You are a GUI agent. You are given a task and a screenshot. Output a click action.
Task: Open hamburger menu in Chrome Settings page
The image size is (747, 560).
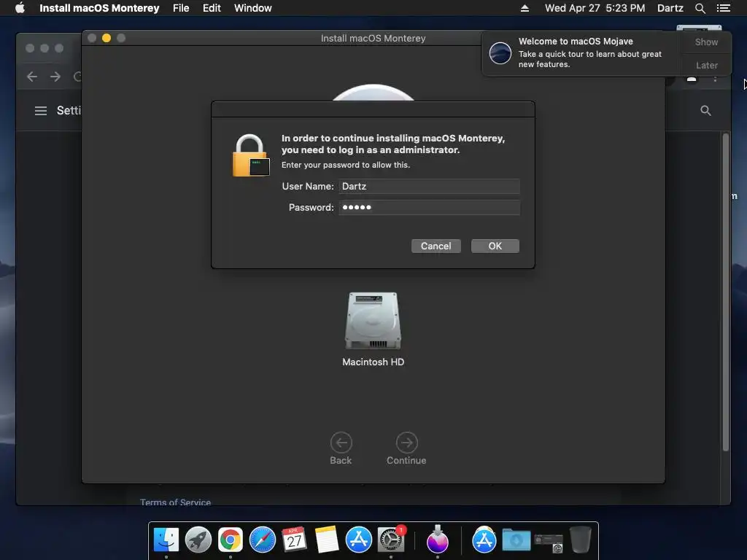(x=41, y=111)
